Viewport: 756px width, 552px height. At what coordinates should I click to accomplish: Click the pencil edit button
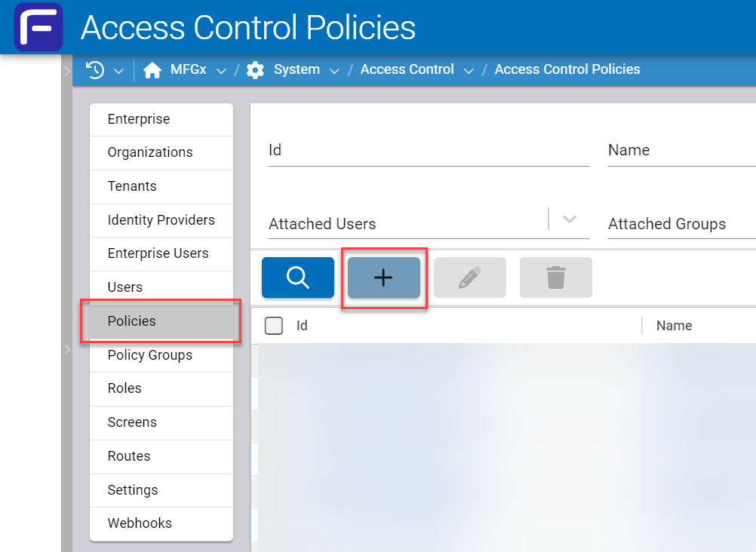[469, 278]
